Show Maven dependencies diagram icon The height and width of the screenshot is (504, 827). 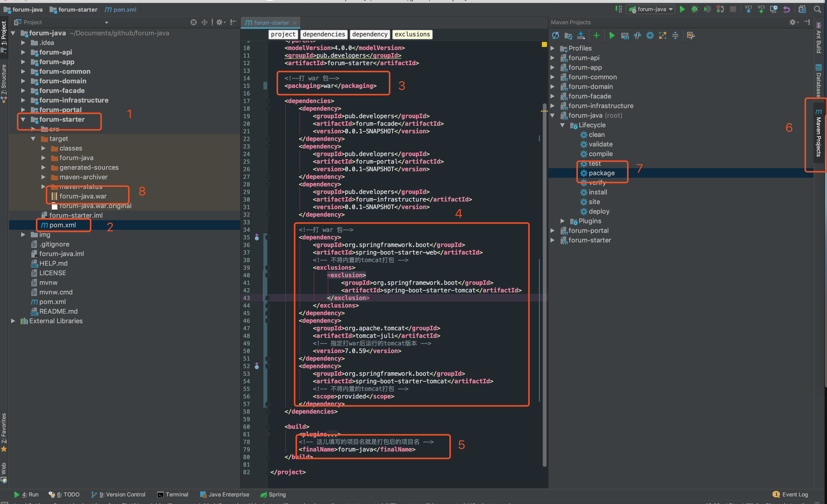tap(663, 36)
